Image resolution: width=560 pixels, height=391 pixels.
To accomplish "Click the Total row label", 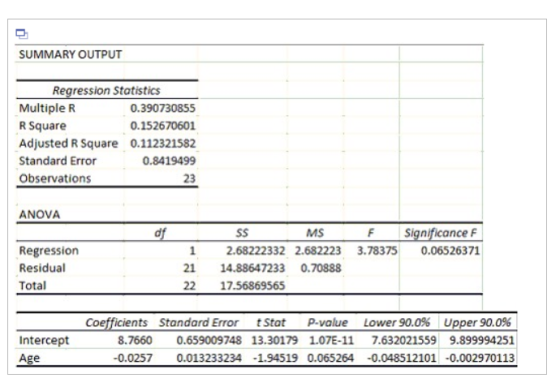I will coord(32,285).
